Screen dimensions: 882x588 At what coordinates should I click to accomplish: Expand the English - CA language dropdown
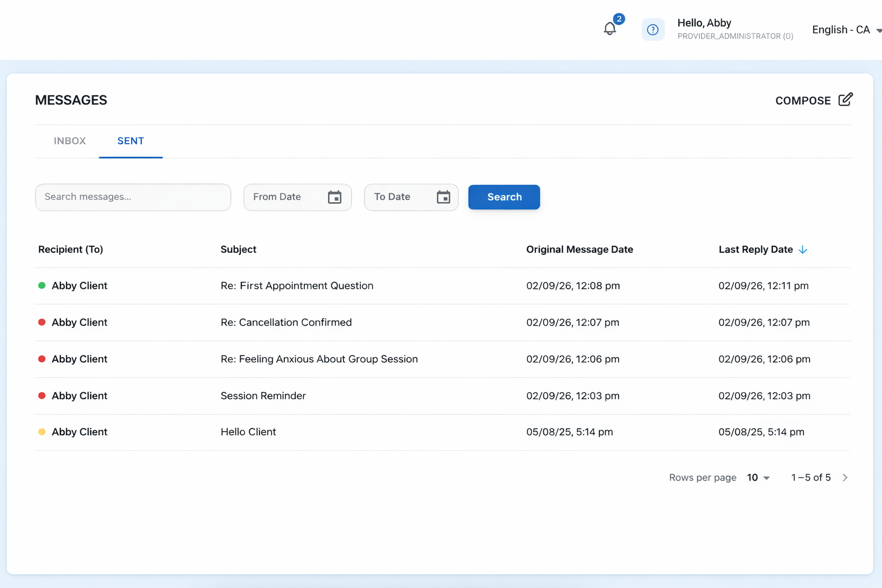[x=847, y=30]
